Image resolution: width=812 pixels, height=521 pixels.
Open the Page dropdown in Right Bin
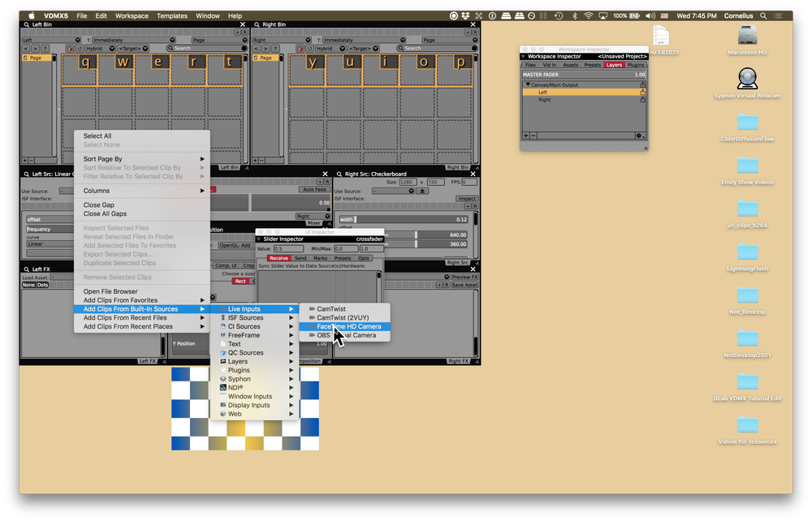coord(450,40)
